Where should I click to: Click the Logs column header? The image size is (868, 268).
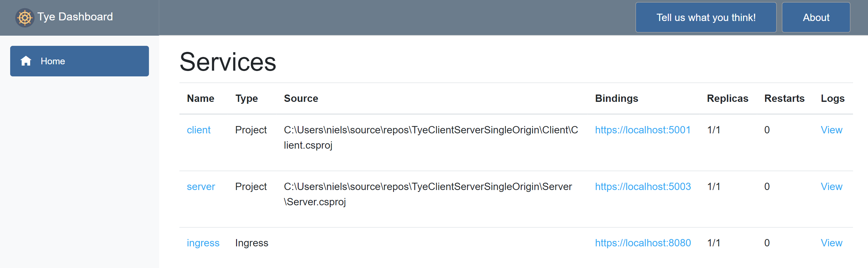(832, 99)
